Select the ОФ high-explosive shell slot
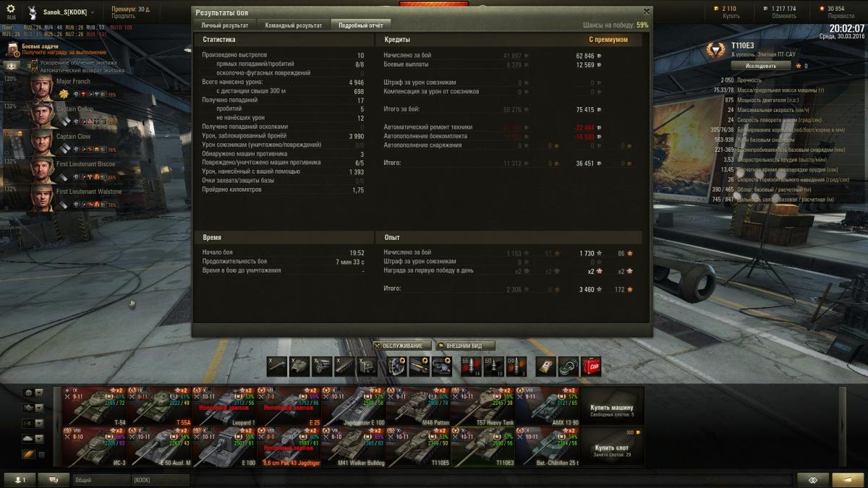The image size is (868, 488). click(x=516, y=366)
